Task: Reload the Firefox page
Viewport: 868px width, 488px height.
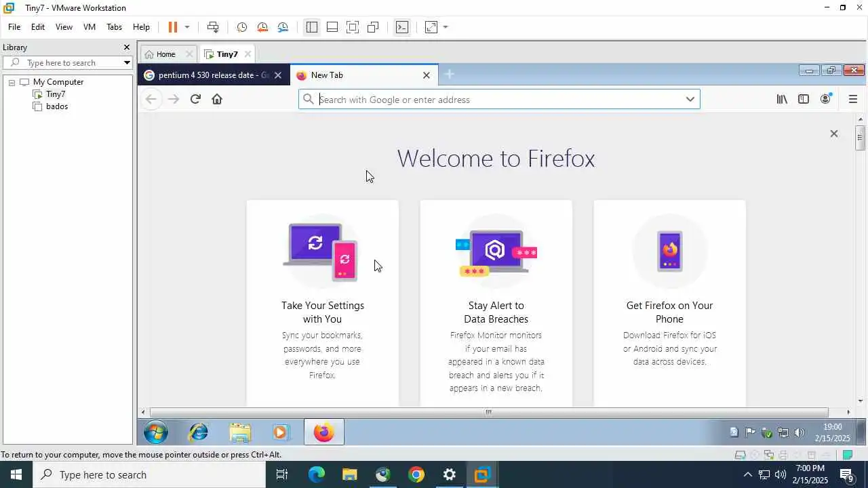Action: 195,99
